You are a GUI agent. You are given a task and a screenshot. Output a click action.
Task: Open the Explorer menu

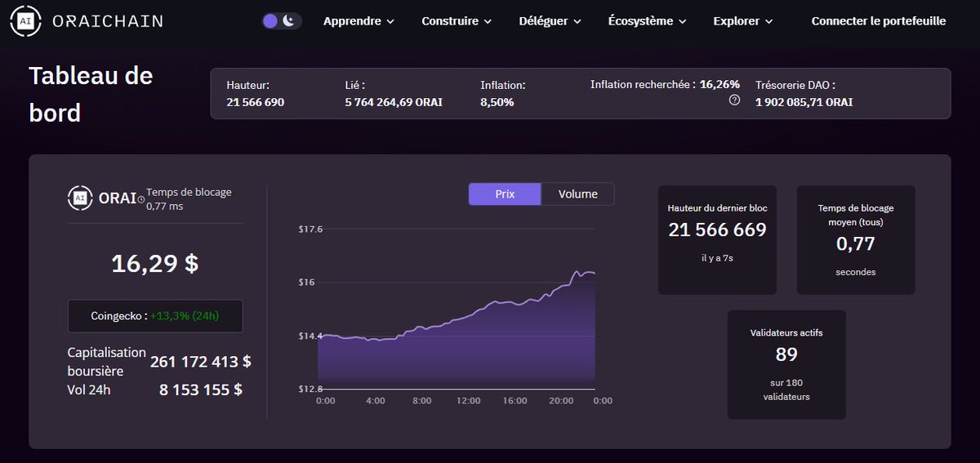(743, 21)
